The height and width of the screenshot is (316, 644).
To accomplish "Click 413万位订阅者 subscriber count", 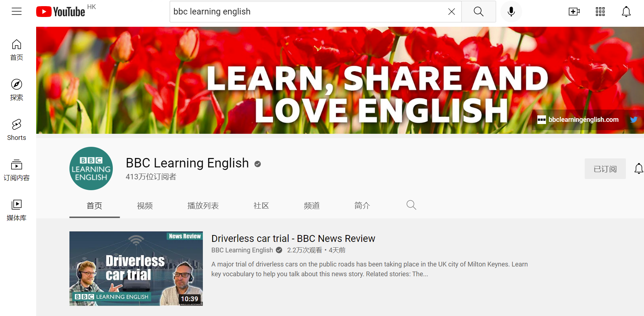I will pyautogui.click(x=151, y=177).
